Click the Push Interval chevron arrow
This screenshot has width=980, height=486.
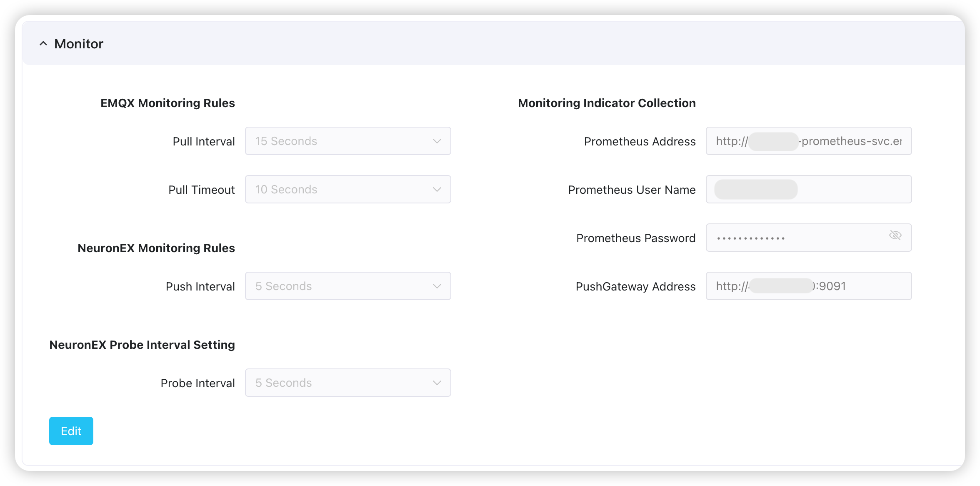click(x=437, y=286)
